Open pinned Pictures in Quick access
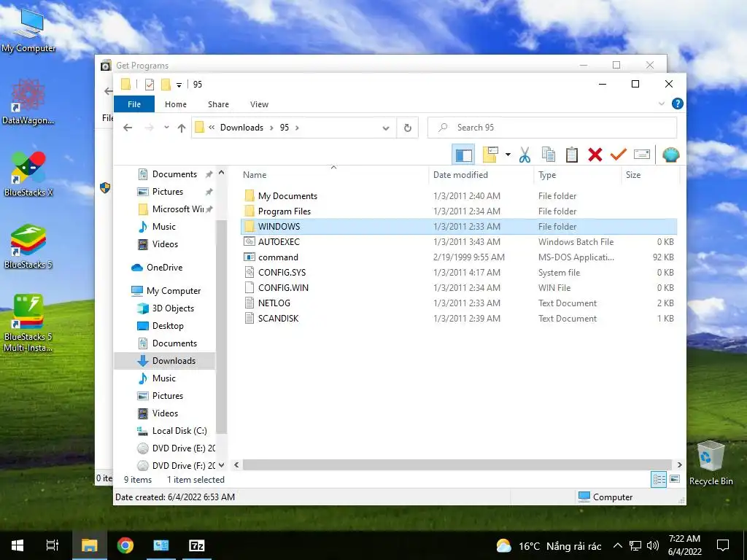Screen dimensions: 747x560 point(168,192)
